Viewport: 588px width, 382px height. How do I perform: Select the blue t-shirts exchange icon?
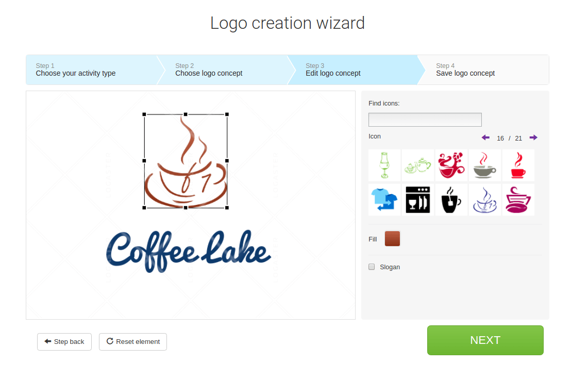pos(384,200)
